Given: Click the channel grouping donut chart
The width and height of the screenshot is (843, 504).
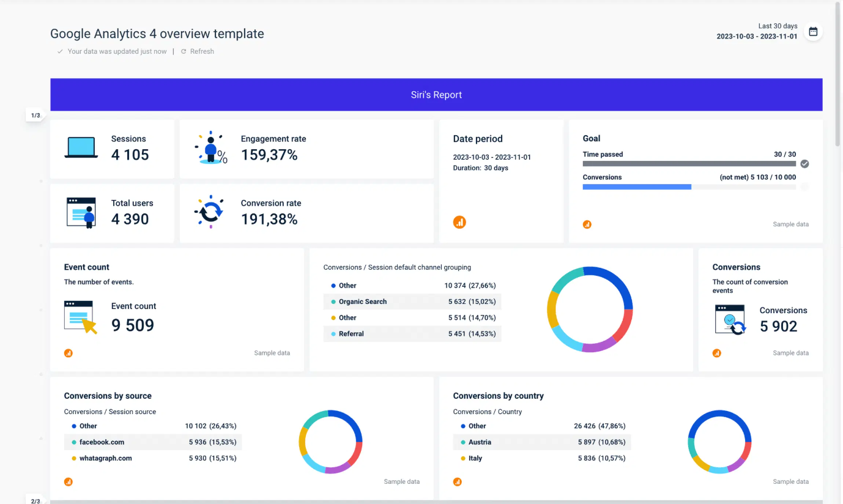Looking at the screenshot, I should [590, 309].
